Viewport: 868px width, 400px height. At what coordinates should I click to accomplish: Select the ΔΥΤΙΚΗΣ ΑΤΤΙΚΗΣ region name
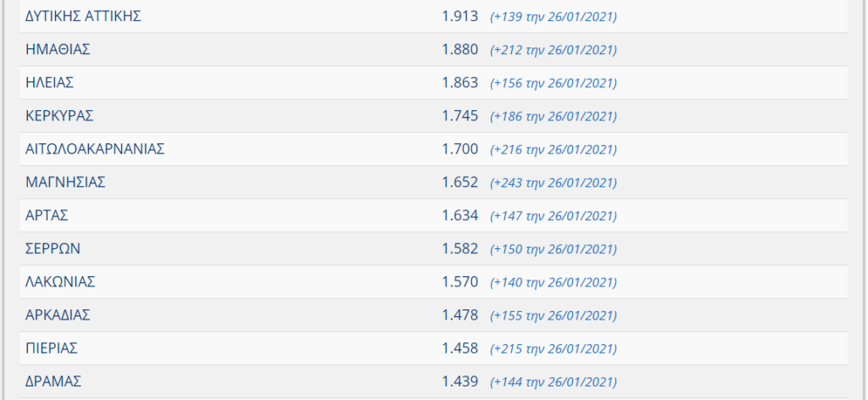pyautogui.click(x=83, y=17)
